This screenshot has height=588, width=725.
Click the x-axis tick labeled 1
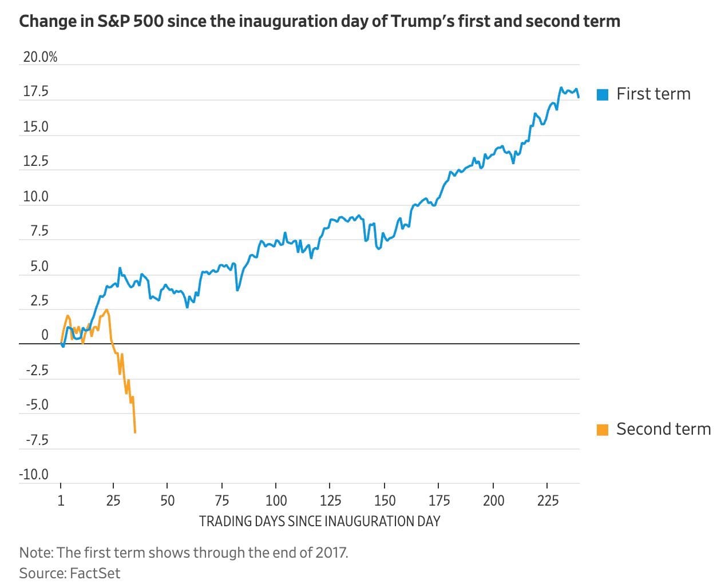tap(61, 501)
